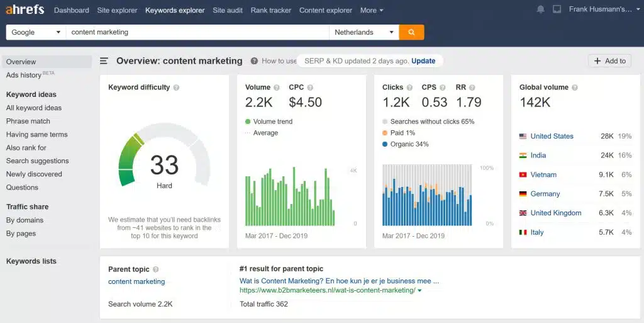644x323 pixels.
Task: Select All keyword ideas in sidebar
Action: coord(34,108)
